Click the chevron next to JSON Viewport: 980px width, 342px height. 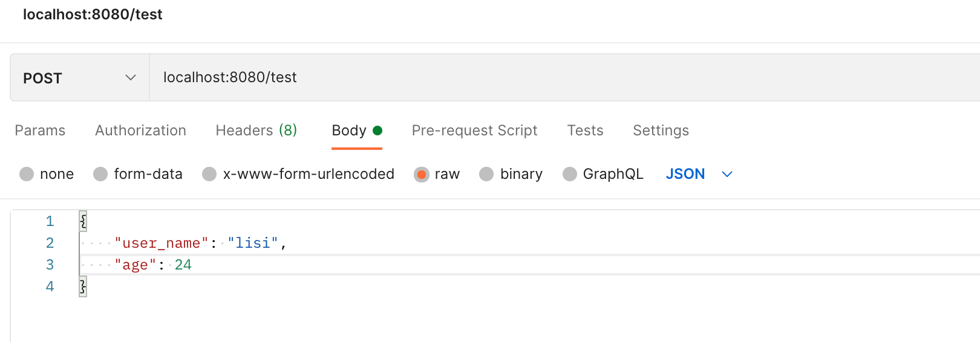(727, 174)
